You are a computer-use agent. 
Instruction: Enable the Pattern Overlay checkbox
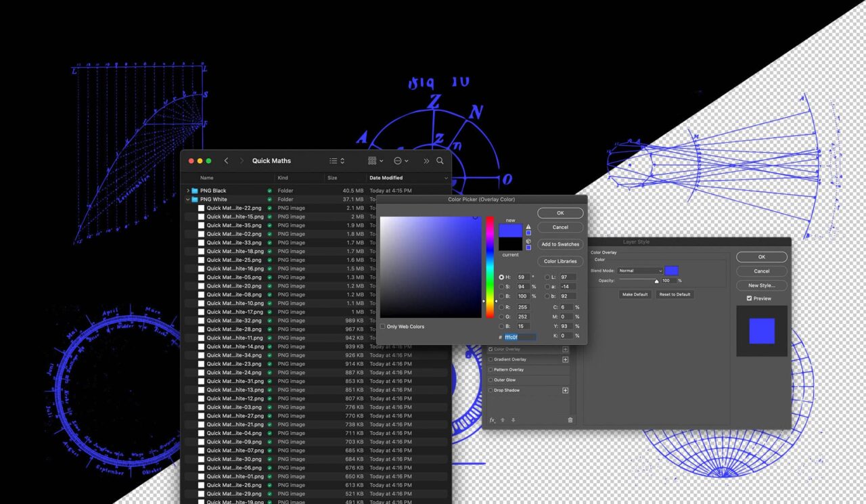[x=491, y=369]
